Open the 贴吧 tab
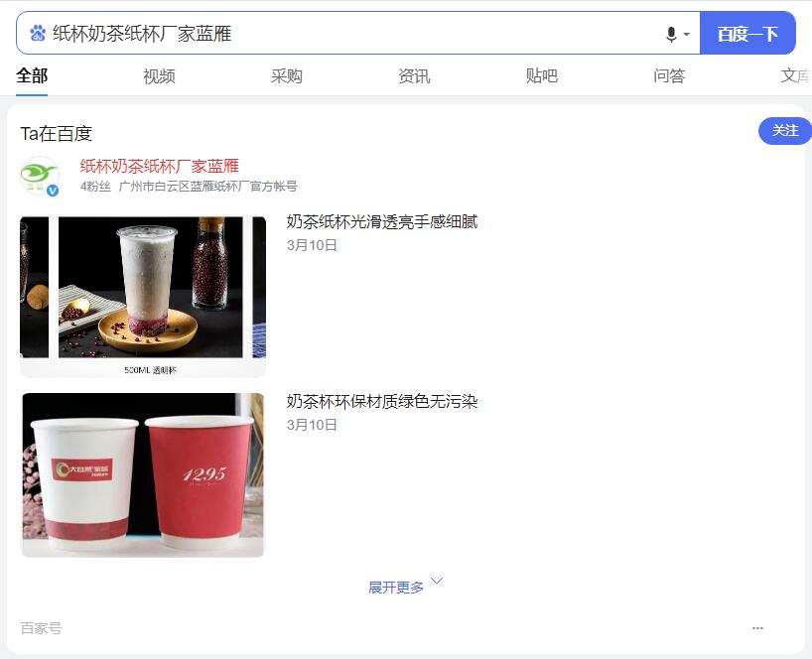 pyautogui.click(x=542, y=76)
